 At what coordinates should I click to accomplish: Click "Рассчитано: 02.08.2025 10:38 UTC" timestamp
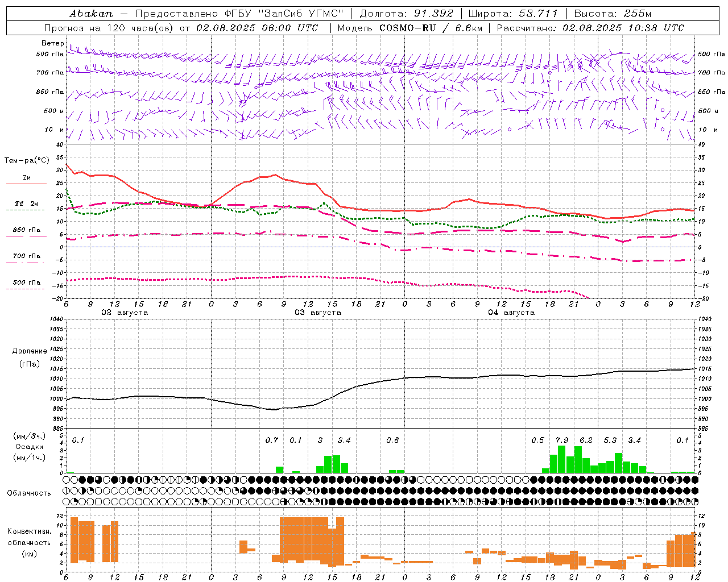coord(590,28)
